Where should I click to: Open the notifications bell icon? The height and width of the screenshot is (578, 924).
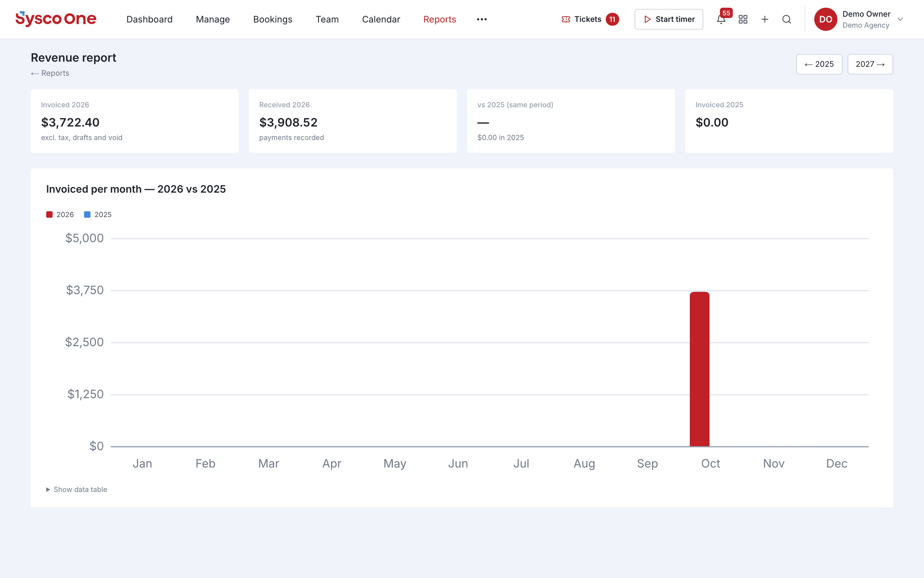pos(721,20)
